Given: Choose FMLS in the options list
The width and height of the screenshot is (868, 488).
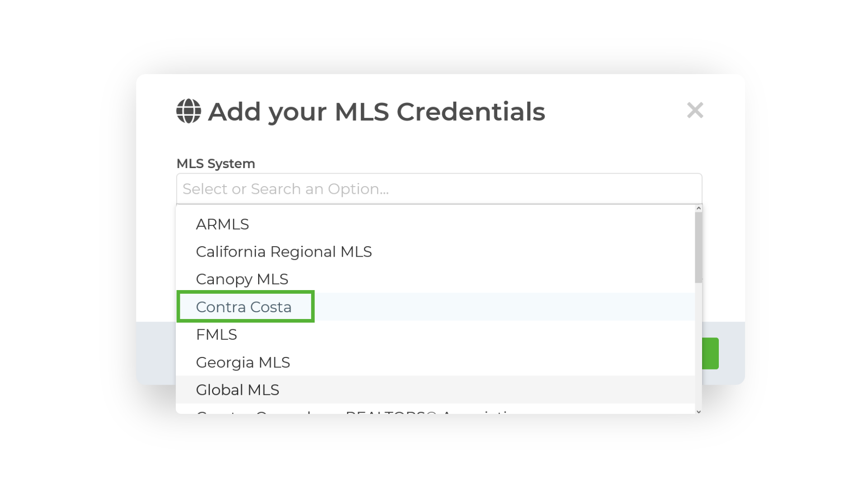Looking at the screenshot, I should tap(435, 334).
